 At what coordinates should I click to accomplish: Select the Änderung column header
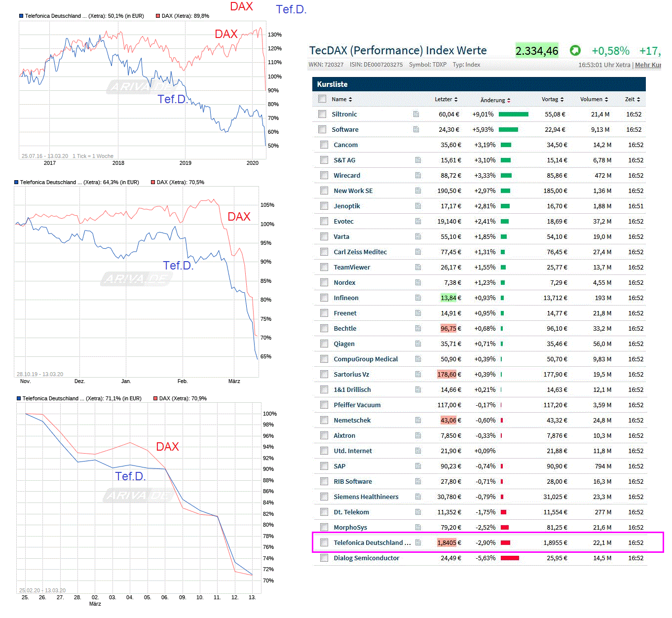click(494, 100)
